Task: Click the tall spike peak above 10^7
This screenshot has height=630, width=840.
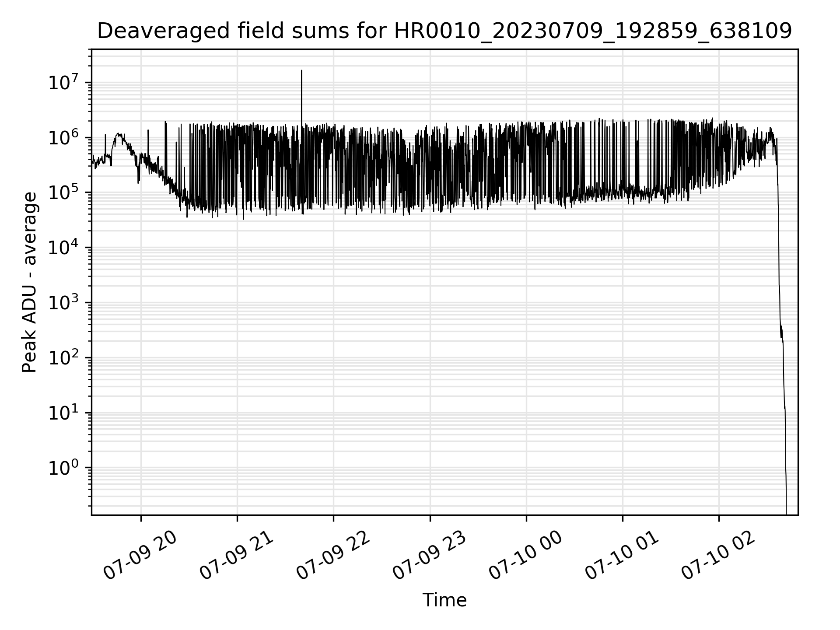Action: click(301, 71)
